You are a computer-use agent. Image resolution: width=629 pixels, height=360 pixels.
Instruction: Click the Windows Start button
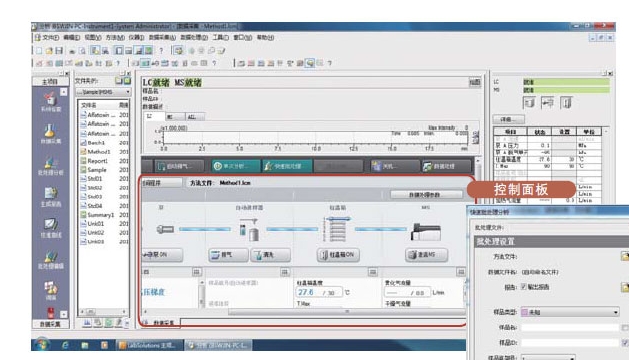[41, 344]
